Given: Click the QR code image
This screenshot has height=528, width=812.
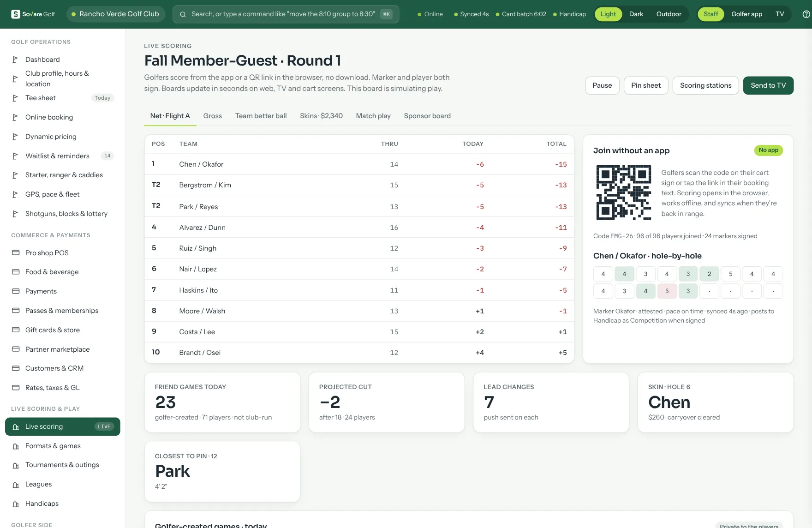Looking at the screenshot, I should [x=623, y=192].
